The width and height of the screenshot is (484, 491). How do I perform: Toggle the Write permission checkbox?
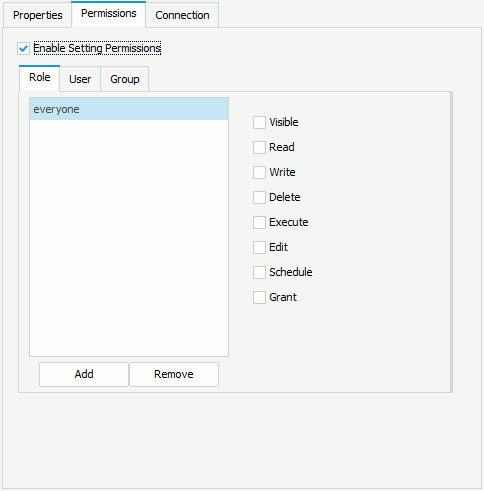[259, 172]
